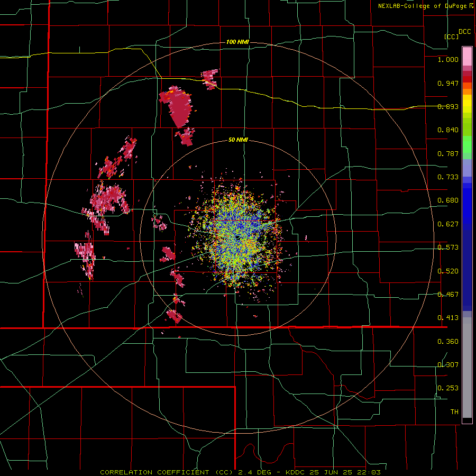
Task: Click the 0.360 scale value
Action: pyautogui.click(x=448, y=342)
